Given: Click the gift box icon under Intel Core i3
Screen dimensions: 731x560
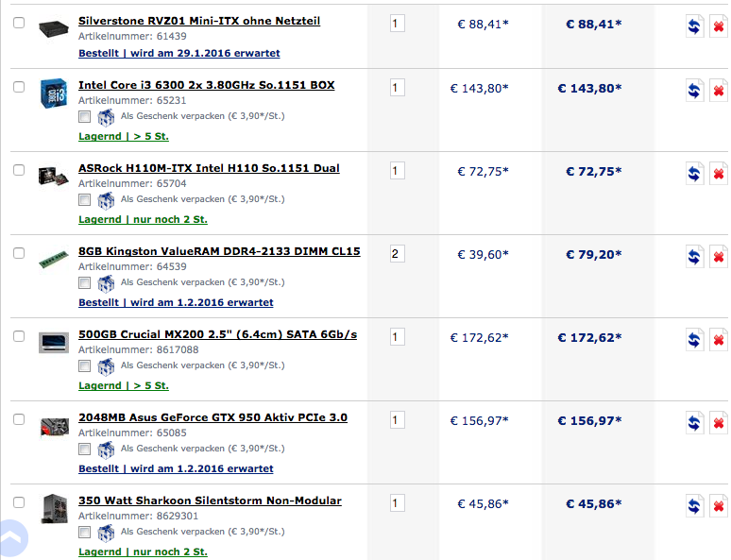Looking at the screenshot, I should click(106, 117).
